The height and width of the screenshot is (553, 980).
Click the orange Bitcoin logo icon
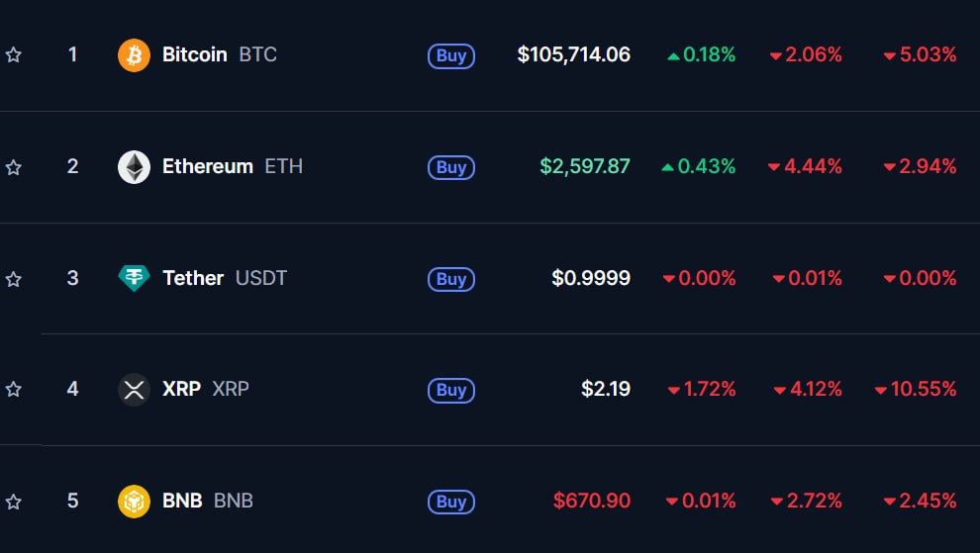tap(134, 55)
